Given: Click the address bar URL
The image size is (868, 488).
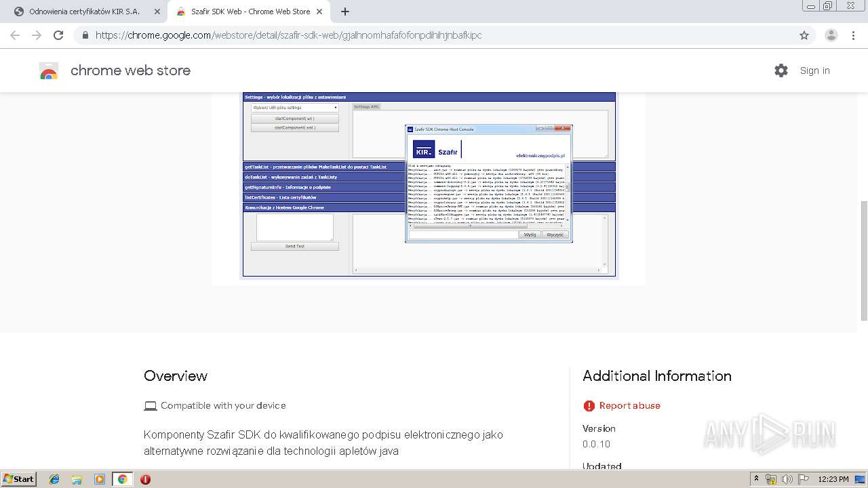Looking at the screenshot, I should pyautogui.click(x=288, y=35).
